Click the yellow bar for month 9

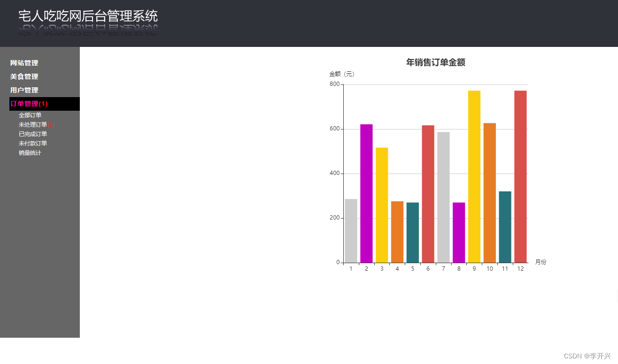(474, 176)
